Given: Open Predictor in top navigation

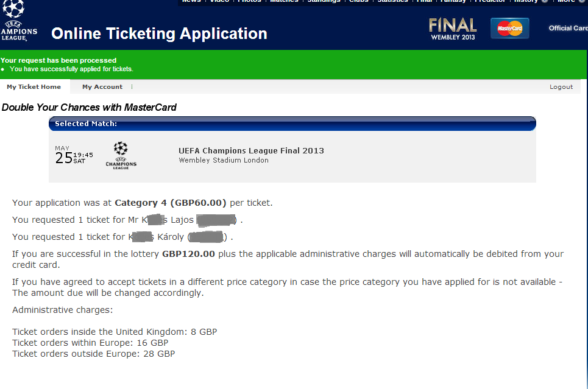Looking at the screenshot, I should (x=490, y=1).
